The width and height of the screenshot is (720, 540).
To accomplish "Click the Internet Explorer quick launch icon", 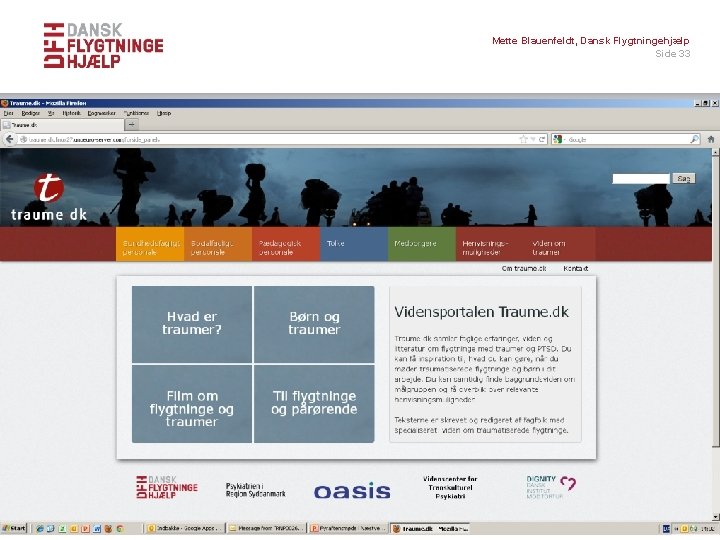I will (x=40, y=529).
